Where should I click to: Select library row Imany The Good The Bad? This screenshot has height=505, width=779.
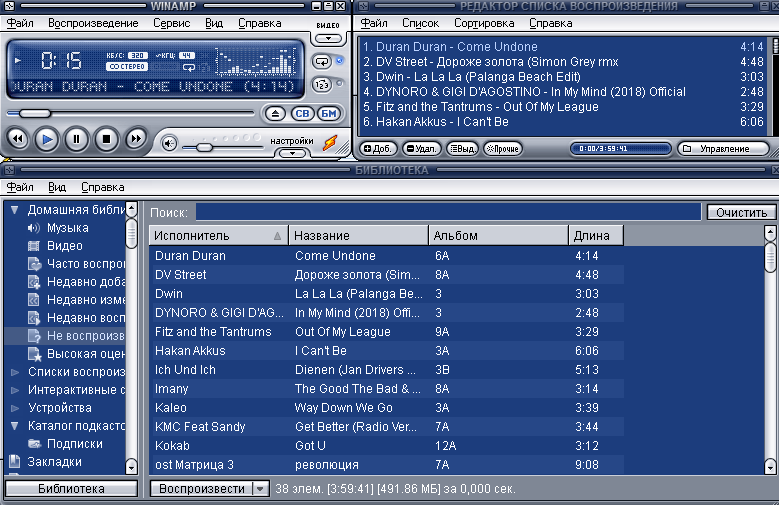coord(387,389)
